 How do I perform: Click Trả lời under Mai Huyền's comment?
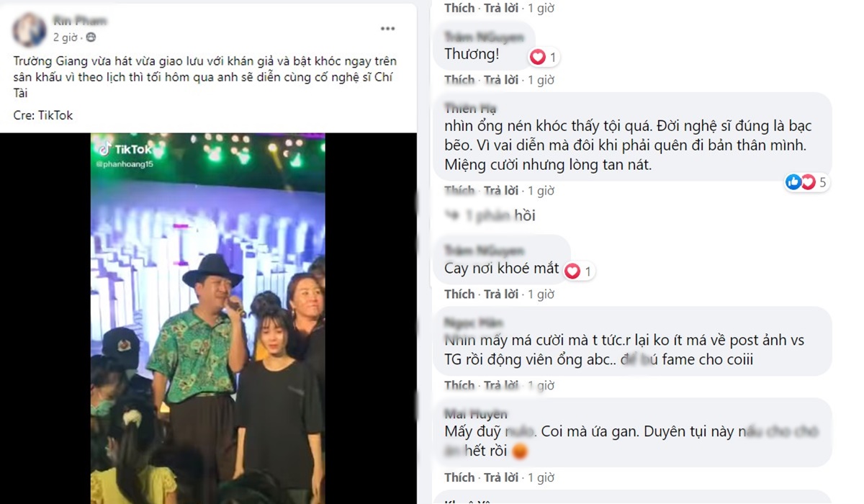pos(501,477)
